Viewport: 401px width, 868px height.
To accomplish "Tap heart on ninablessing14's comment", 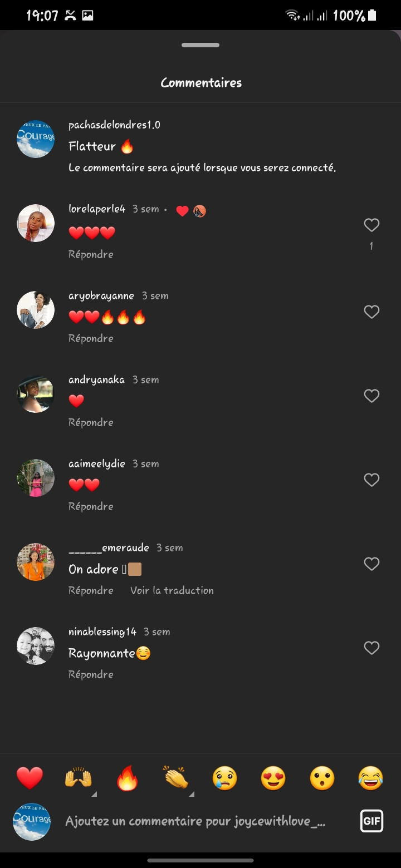I will pos(371,648).
